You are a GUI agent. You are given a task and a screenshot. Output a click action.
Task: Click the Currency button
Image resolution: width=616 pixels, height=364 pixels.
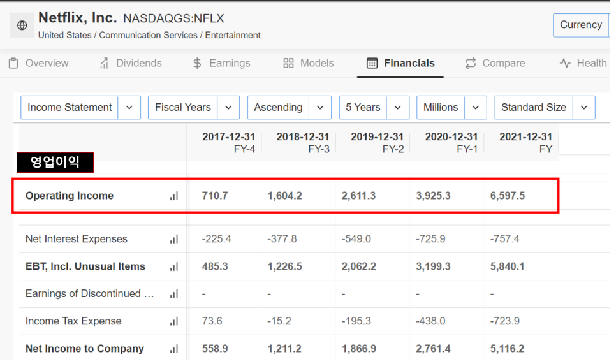click(x=581, y=25)
